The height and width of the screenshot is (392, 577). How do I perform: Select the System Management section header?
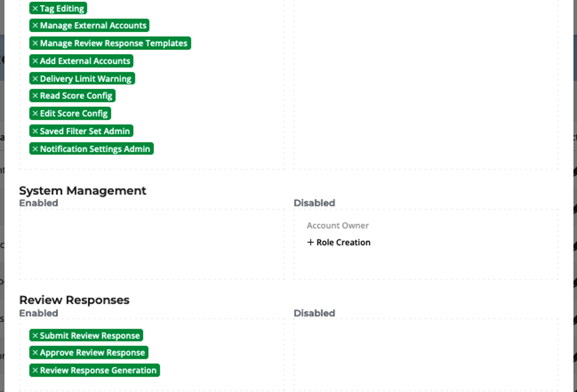(83, 190)
